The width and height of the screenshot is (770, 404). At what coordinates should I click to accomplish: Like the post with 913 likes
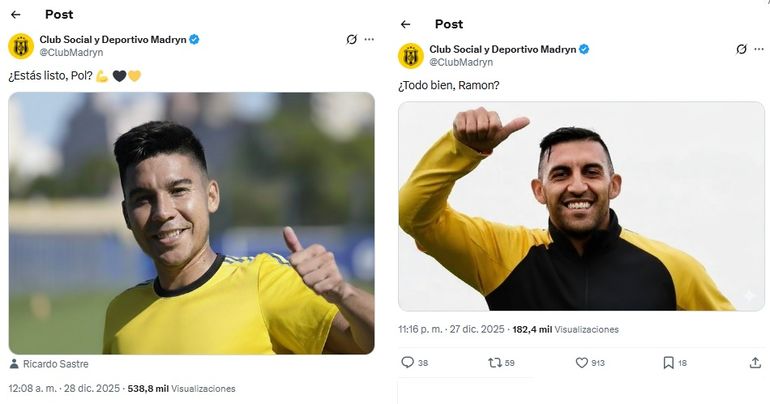click(581, 363)
